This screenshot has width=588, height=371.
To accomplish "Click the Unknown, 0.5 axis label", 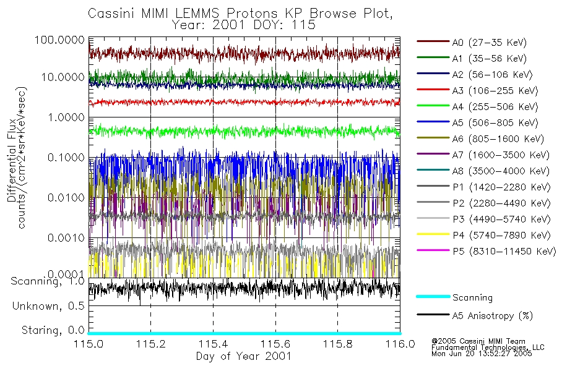I will [48, 306].
